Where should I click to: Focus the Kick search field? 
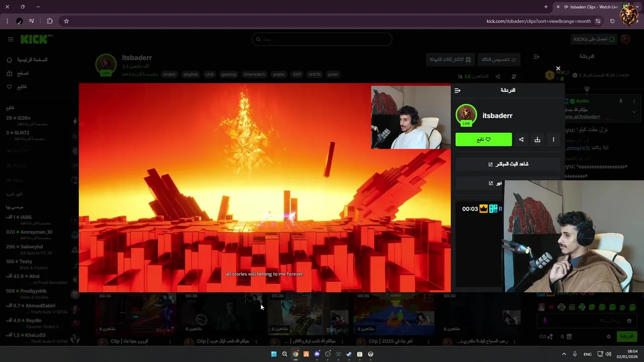pyautogui.click(x=322, y=39)
